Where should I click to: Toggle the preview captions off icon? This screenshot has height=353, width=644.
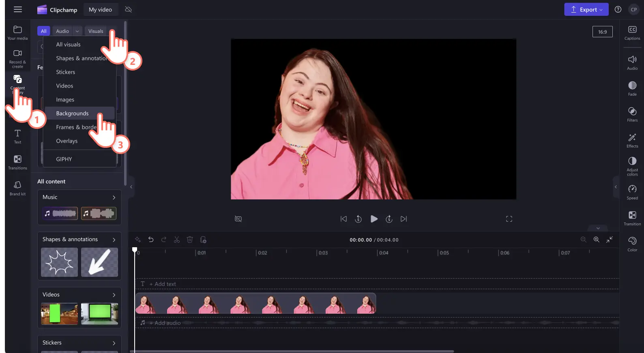point(238,219)
